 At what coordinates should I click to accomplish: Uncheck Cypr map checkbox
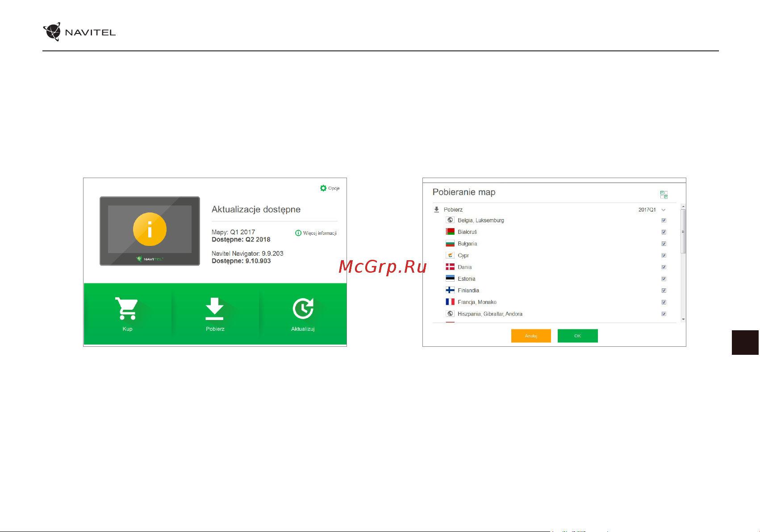[x=664, y=255]
